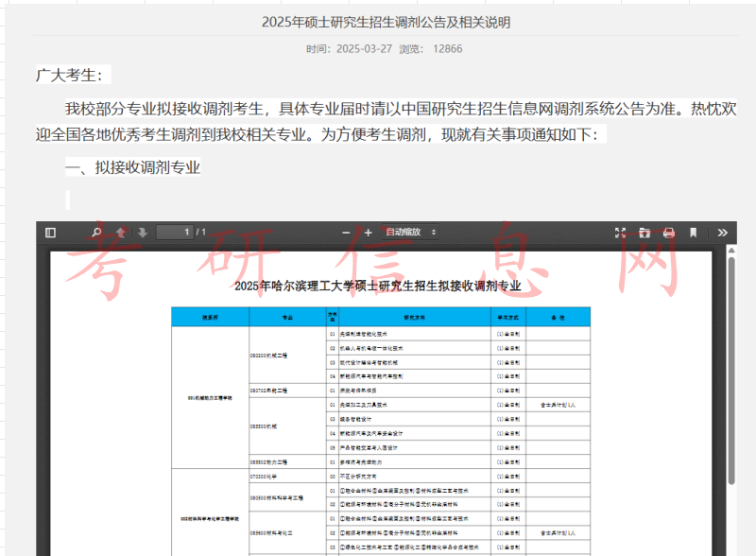Click the view count 12866

[x=448, y=49]
